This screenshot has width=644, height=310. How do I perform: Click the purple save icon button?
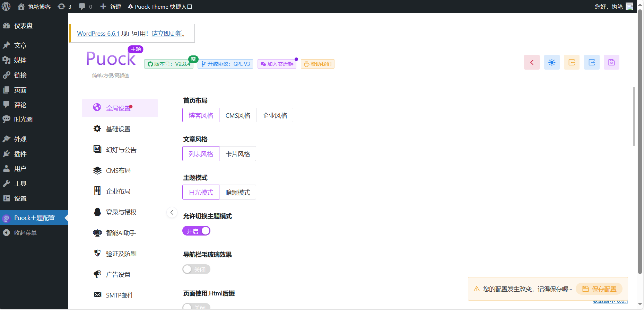611,62
